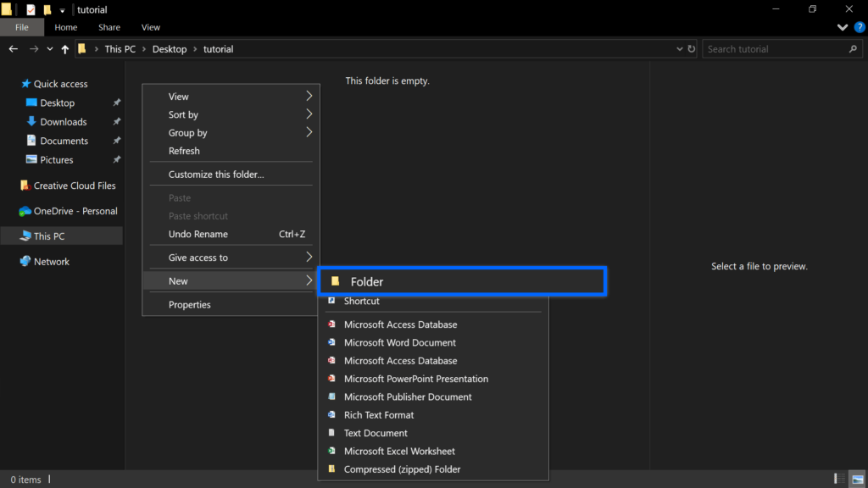Create a new Folder from submenu
Image resolution: width=868 pixels, height=488 pixels.
coord(462,281)
